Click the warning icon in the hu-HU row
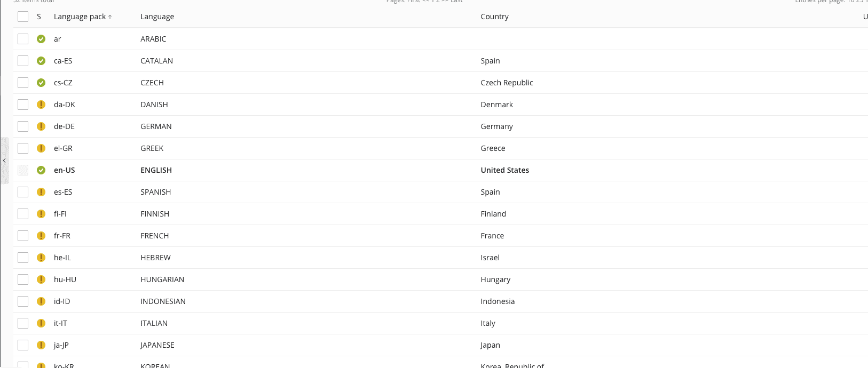 pos(41,279)
